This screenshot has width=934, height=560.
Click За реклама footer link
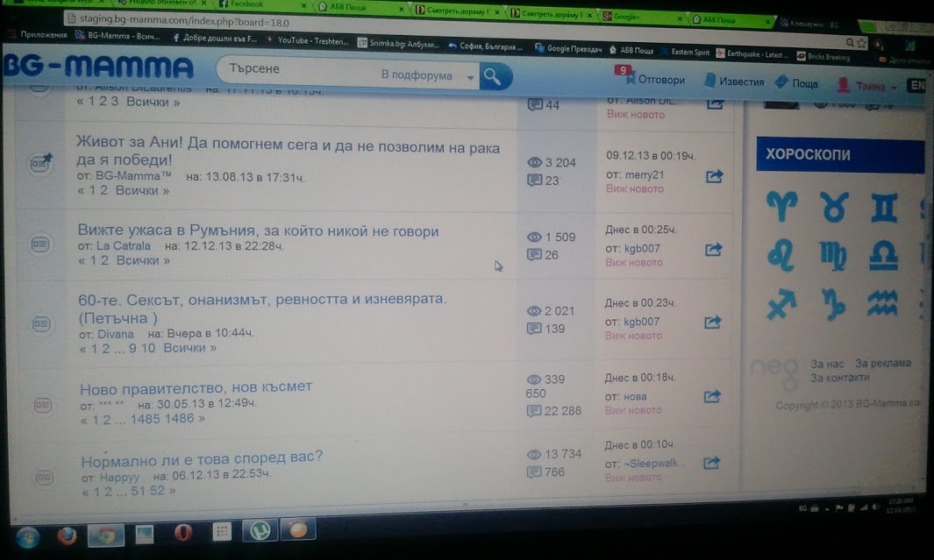[883, 363]
